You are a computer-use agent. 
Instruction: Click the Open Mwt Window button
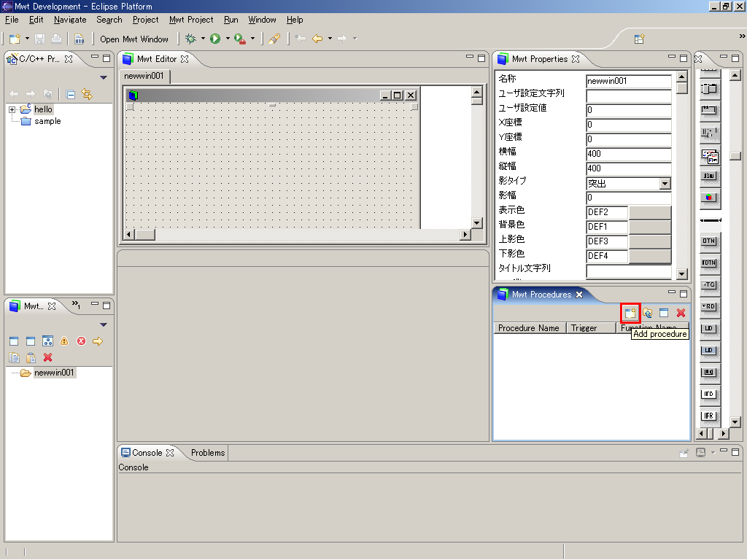134,39
